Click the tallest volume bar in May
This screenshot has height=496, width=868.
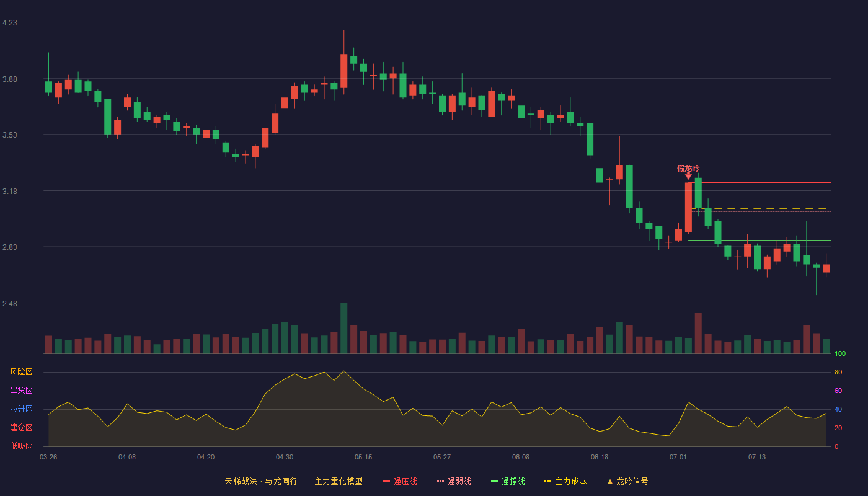pos(343,328)
